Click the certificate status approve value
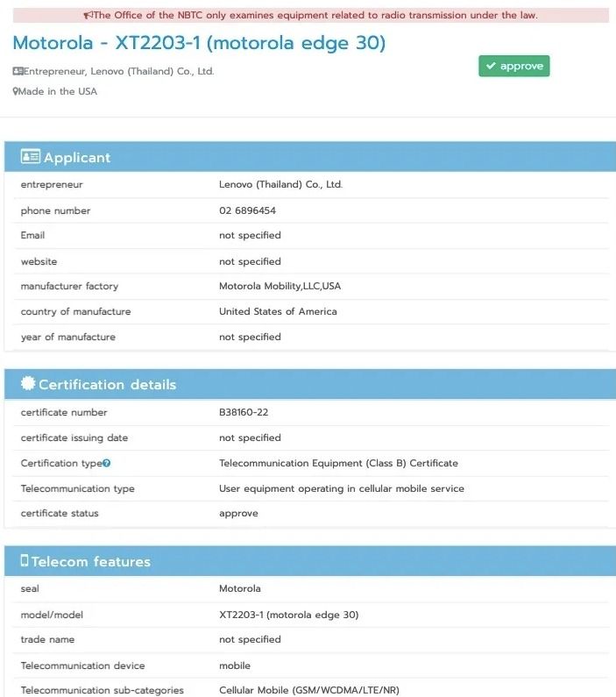The height and width of the screenshot is (697, 616). (238, 514)
